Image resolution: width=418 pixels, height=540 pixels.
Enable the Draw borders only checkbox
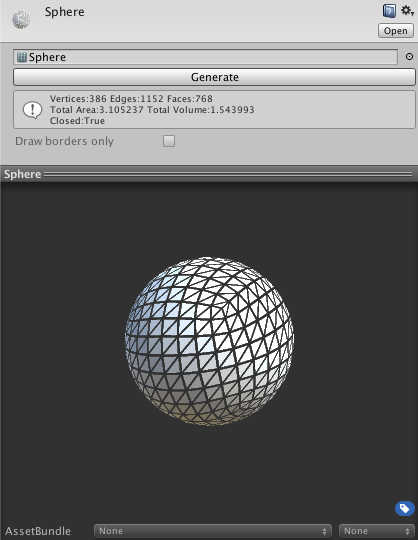[169, 141]
